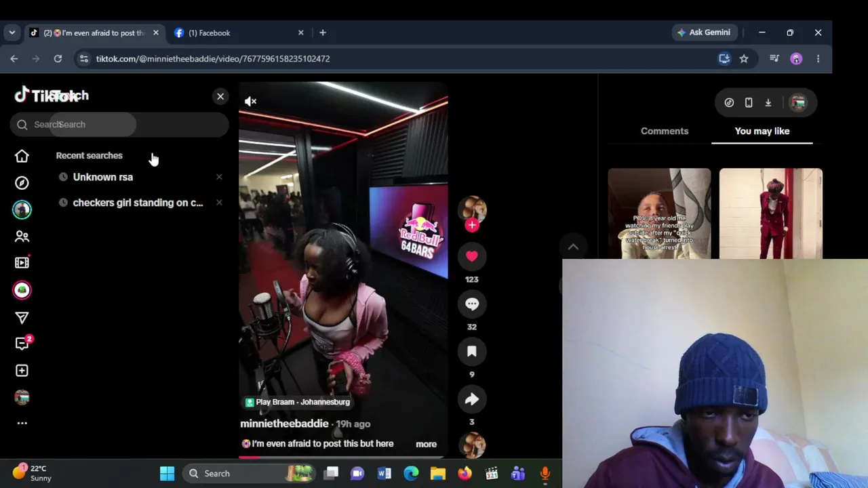Screen dimensions: 868x488
Task: Unmute the video with the speaker icon
Action: point(250,101)
